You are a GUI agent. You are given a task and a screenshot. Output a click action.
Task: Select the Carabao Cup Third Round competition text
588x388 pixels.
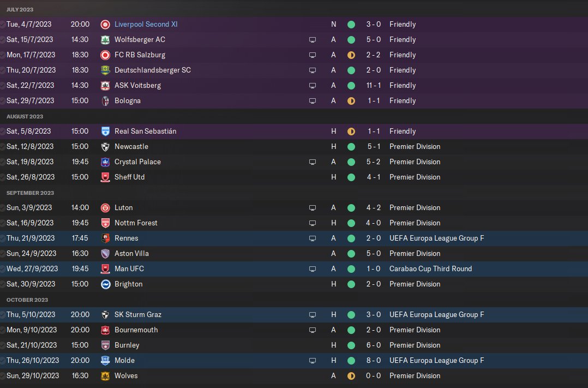[x=430, y=269]
